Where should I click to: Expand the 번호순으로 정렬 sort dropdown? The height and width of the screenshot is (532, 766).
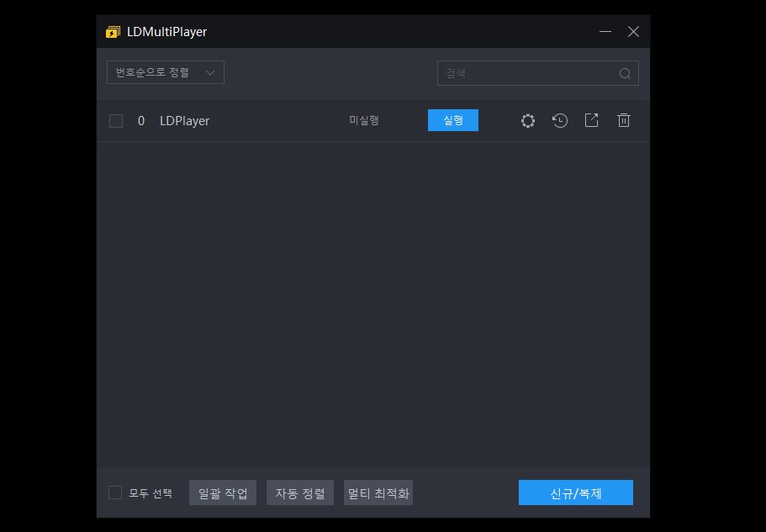pos(166,72)
